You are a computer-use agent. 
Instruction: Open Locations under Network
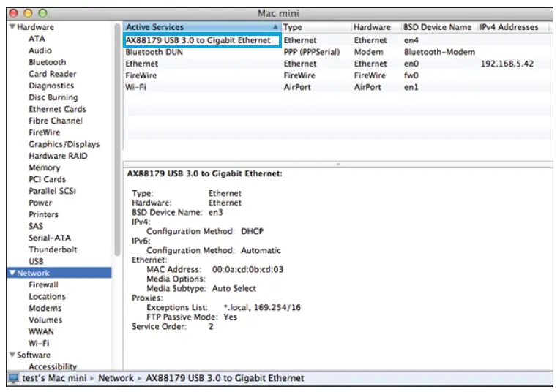pyautogui.click(x=47, y=296)
